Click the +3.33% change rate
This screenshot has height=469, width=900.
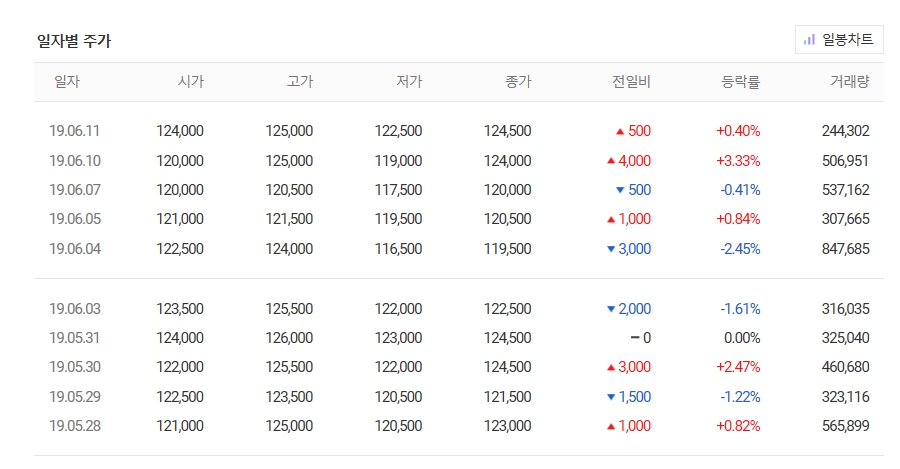[738, 161]
